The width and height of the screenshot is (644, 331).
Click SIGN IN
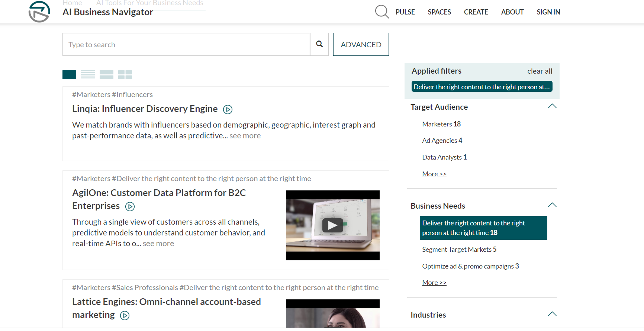tap(548, 12)
